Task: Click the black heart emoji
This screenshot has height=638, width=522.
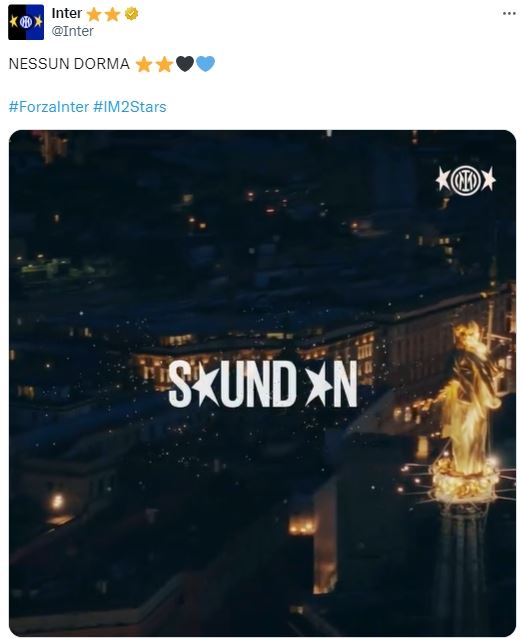Action: (185, 64)
